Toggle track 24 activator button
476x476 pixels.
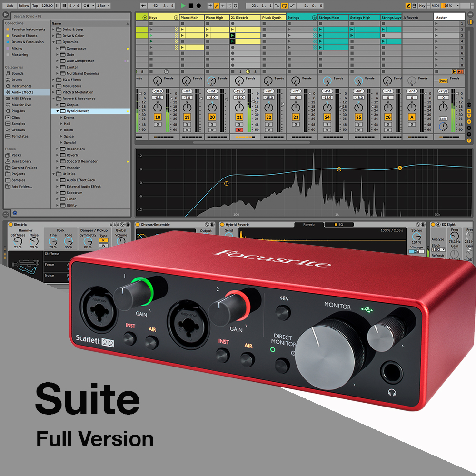click(x=327, y=117)
